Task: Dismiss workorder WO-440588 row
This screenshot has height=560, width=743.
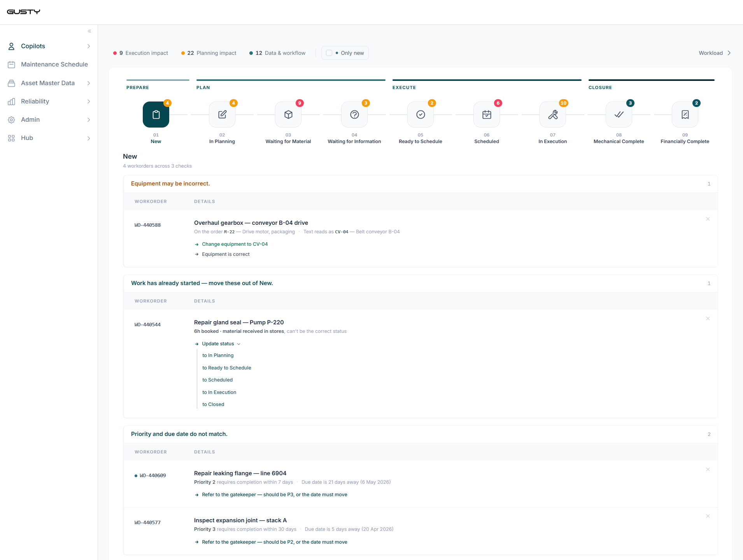Action: tap(708, 219)
